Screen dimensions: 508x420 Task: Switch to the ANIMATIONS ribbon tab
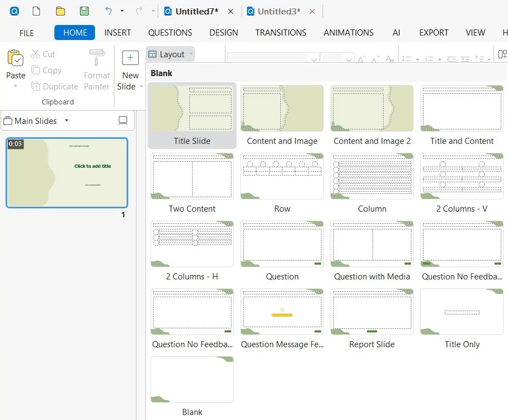pyautogui.click(x=348, y=33)
